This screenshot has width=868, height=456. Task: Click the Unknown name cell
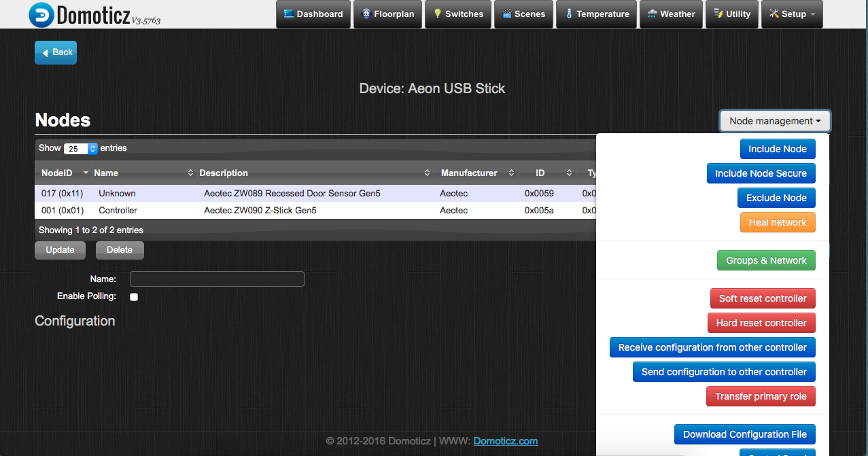pos(117,194)
